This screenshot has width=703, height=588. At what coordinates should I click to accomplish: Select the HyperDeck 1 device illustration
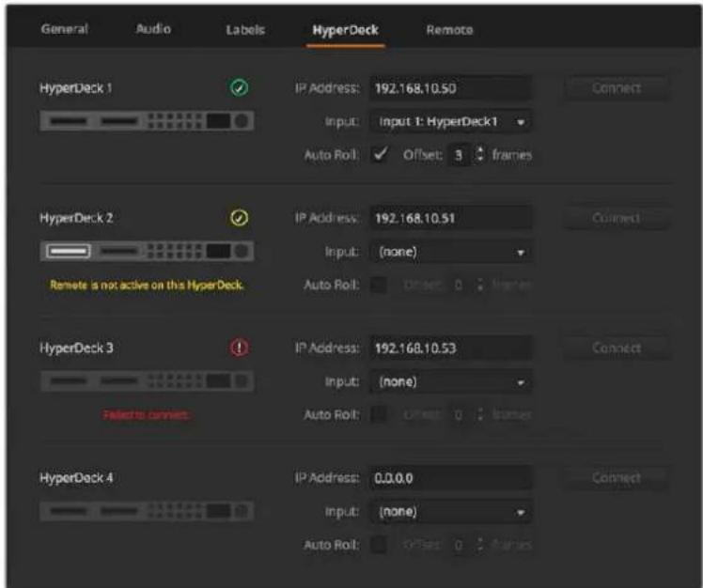pos(147,121)
